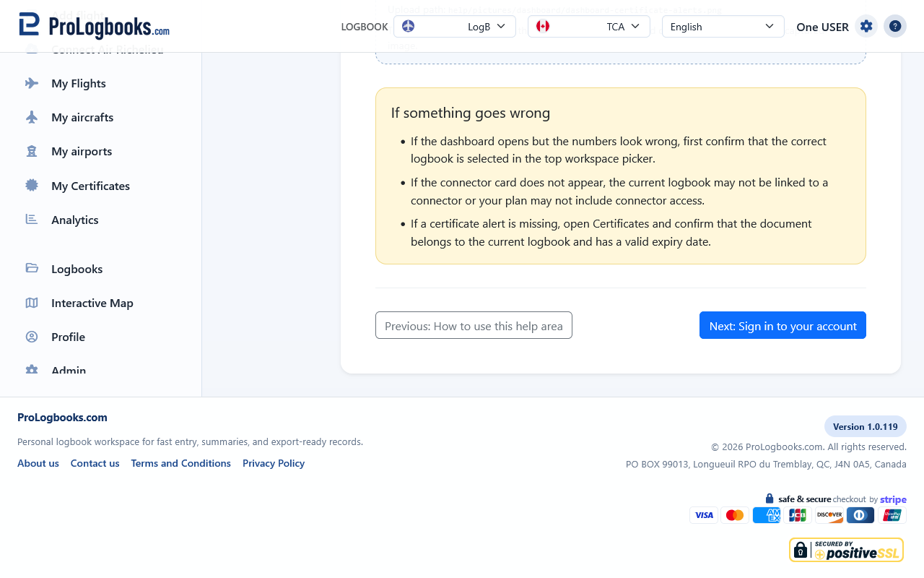Open Analytics in the sidebar
The height and width of the screenshot is (578, 924).
coord(75,220)
